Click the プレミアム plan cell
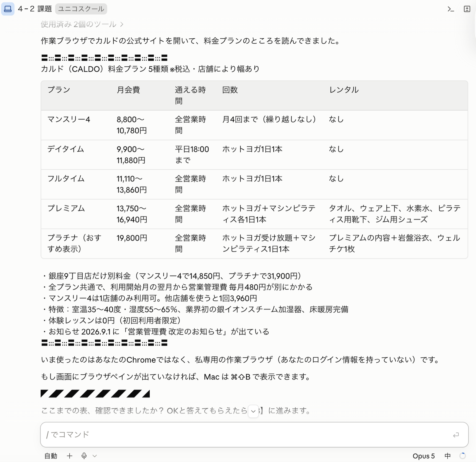 (x=66, y=208)
